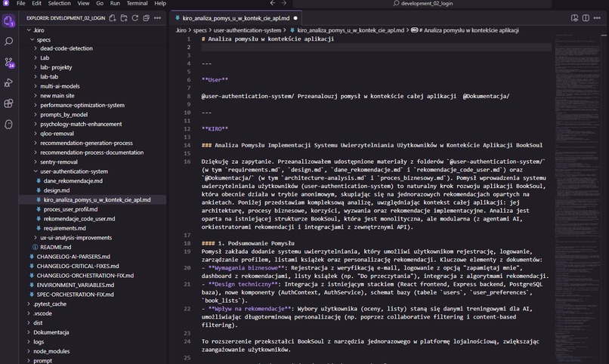The image size is (609, 364).
Task: Click the editor vertical scrollbar
Action: 604,198
